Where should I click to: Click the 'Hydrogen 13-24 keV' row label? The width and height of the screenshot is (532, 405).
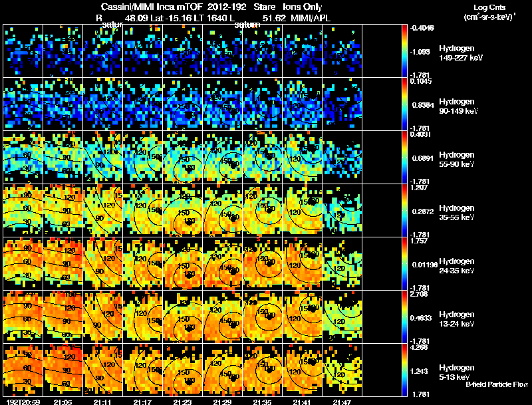457,319
